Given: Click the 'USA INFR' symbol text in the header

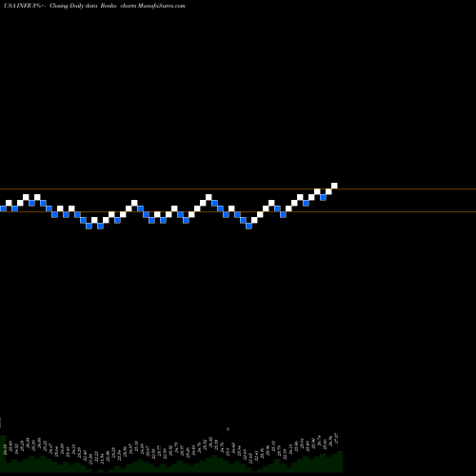Looking at the screenshot, I should click(17, 6).
